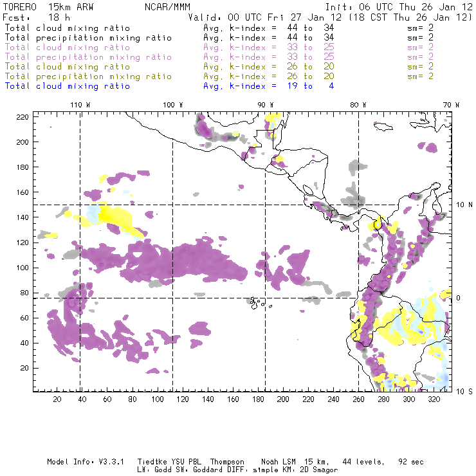Screen dimensions: 476x476
Task: Click the '70 W' longitude label
Action: click(x=451, y=105)
